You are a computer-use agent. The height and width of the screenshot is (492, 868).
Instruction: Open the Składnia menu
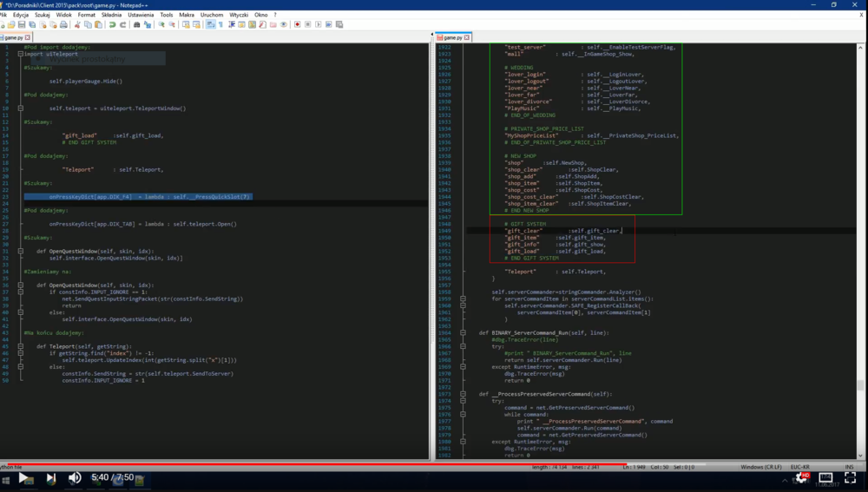[x=111, y=15]
